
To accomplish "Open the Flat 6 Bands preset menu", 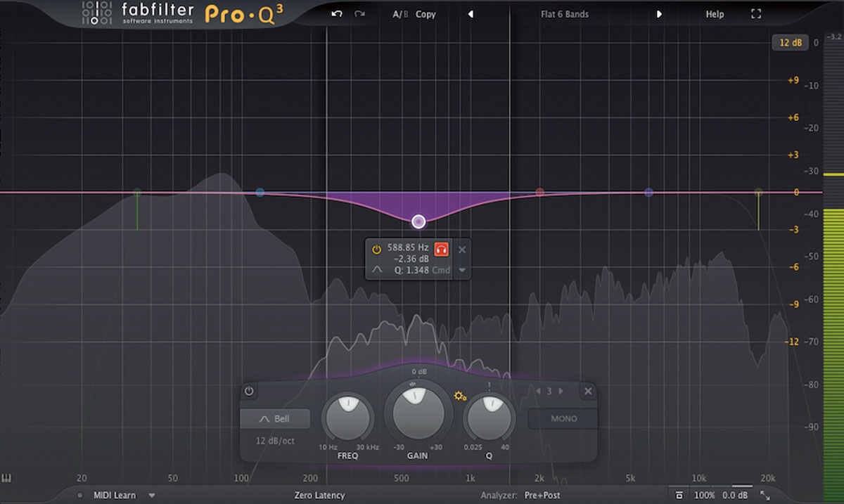I will tap(565, 14).
